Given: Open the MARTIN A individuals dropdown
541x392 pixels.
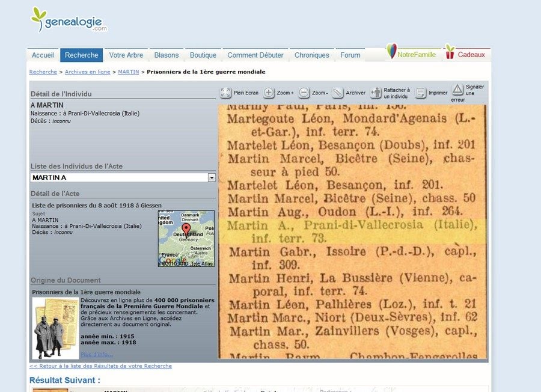Looking at the screenshot, I should 212,177.
